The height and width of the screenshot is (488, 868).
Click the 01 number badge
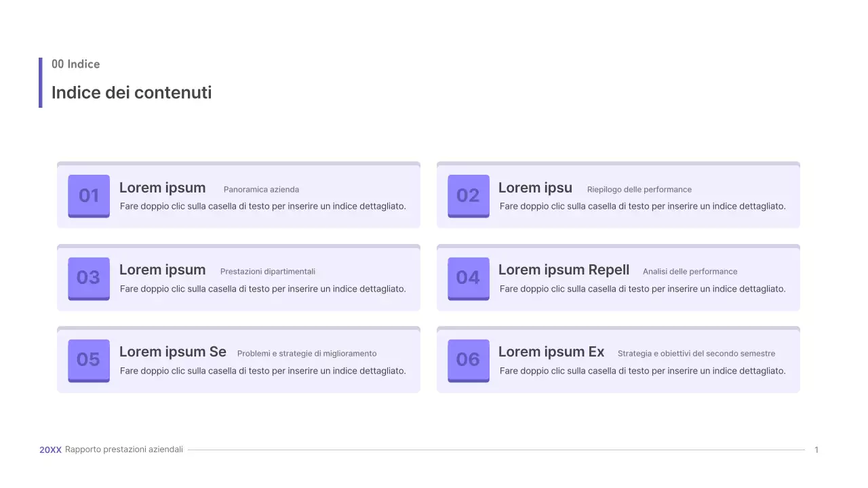click(89, 196)
